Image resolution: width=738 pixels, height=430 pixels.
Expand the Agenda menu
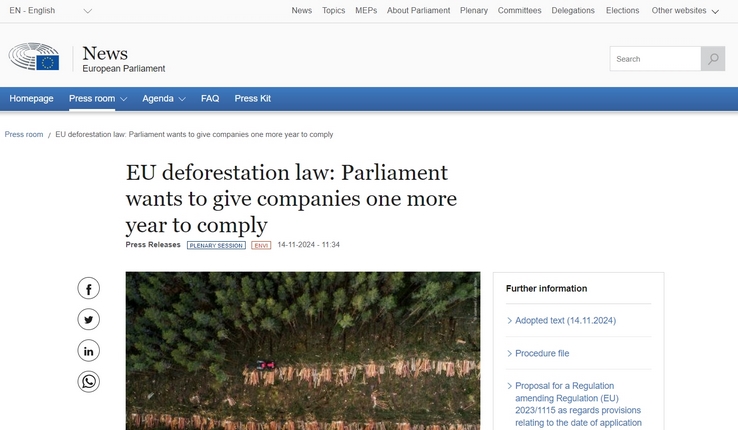pyautogui.click(x=163, y=99)
